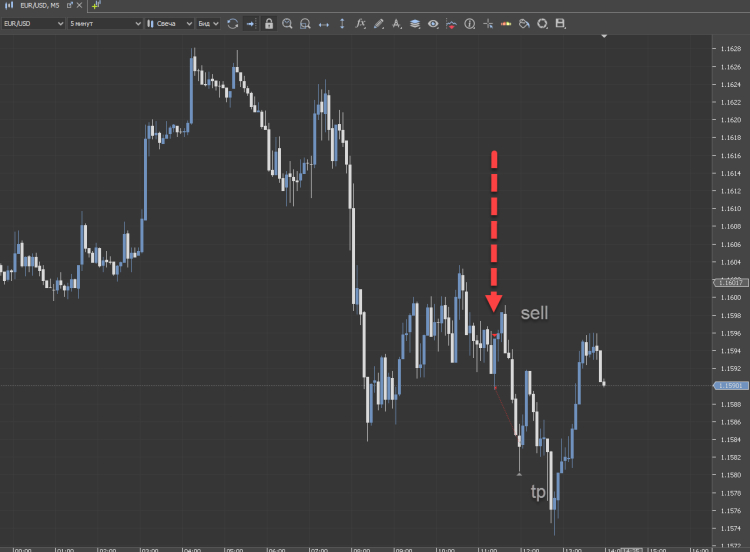Click the zoom in magnifier icon
Screen dimensions: 750x552
click(x=287, y=23)
